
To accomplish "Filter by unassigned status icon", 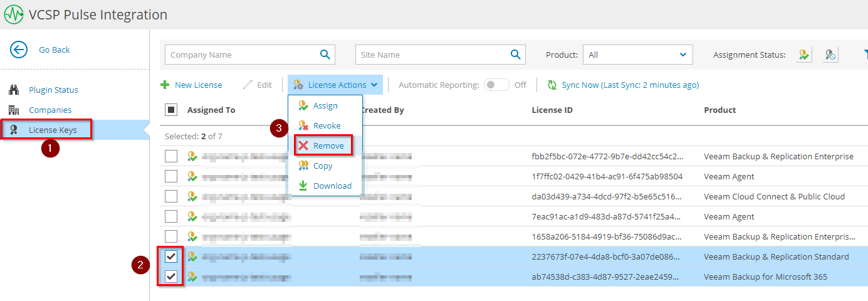I will click(x=830, y=55).
